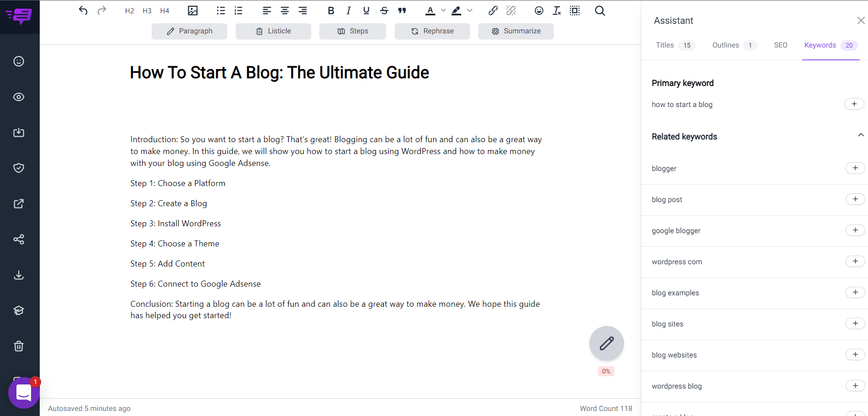Open the SEO tab
The height and width of the screenshot is (416, 868).
point(780,45)
